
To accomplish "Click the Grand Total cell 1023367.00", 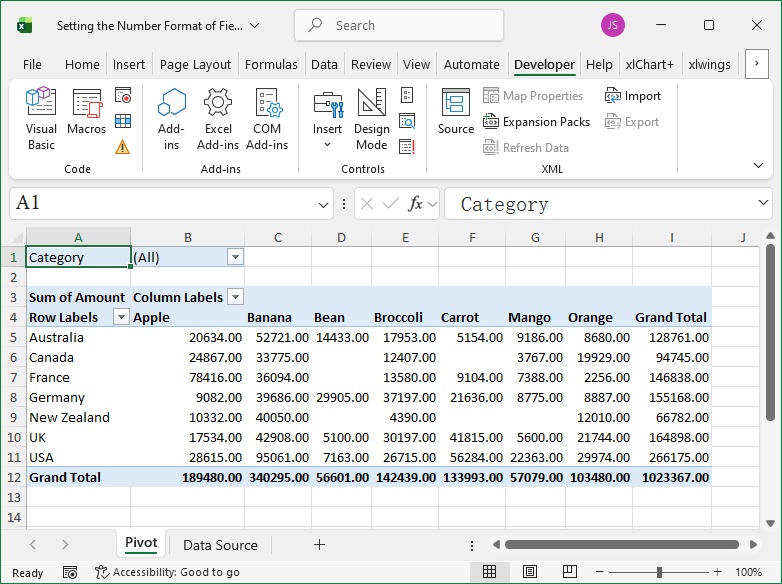I will pos(672,477).
